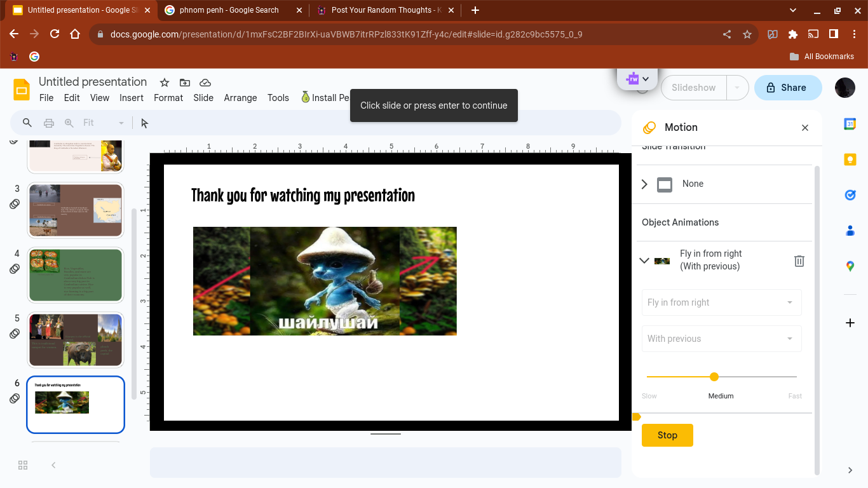Image resolution: width=868 pixels, height=488 pixels.
Task: Open the Chrome extensions puzzle icon
Action: click(x=792, y=34)
